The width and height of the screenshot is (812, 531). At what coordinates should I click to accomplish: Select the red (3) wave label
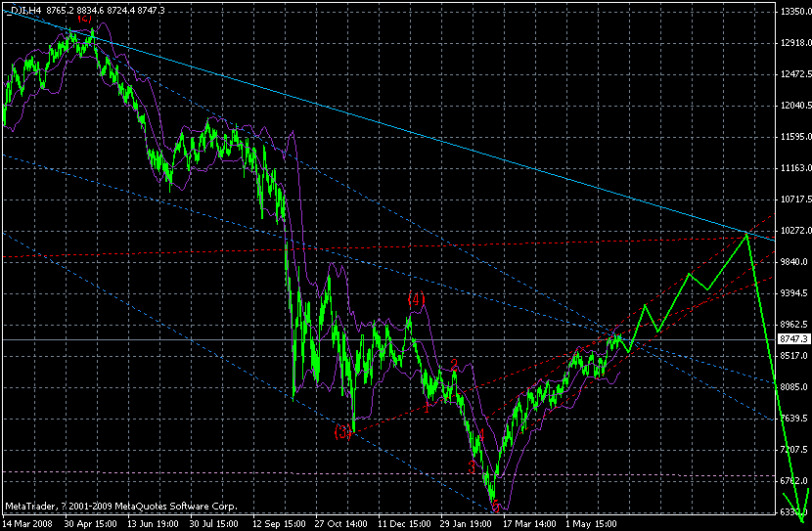[x=342, y=431]
